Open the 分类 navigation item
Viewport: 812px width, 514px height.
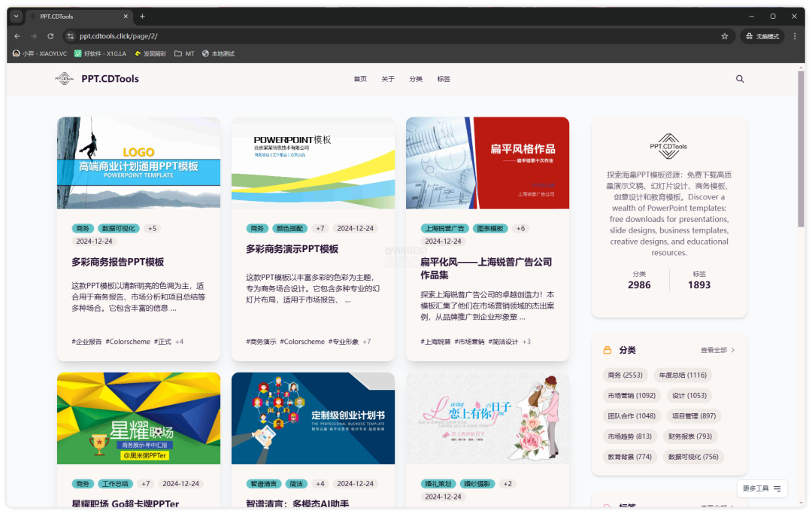(416, 79)
